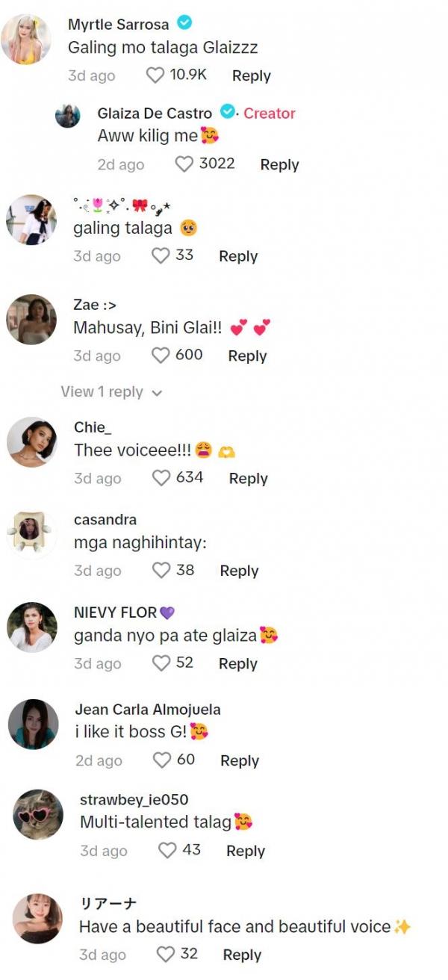Toggle like on "beautiful face and beautiful voice" comment

[164, 954]
